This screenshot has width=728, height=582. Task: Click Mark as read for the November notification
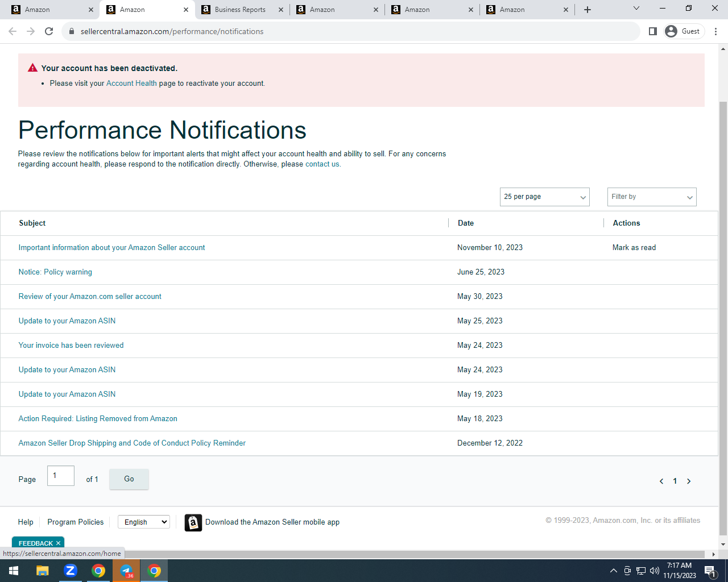(634, 248)
